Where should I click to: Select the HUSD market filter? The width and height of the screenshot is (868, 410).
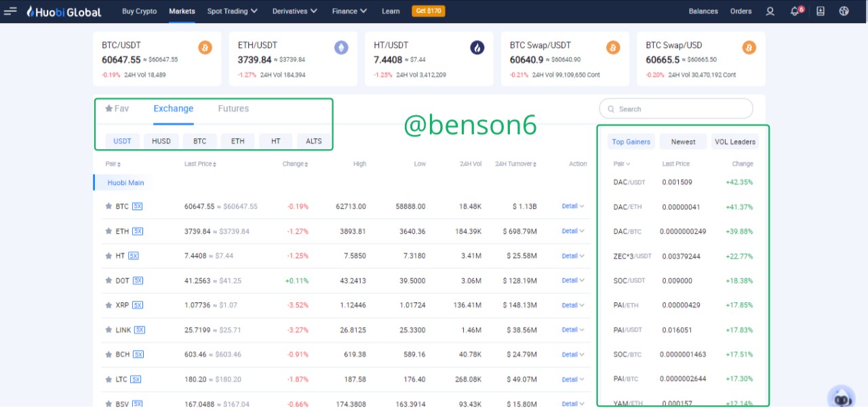click(161, 141)
